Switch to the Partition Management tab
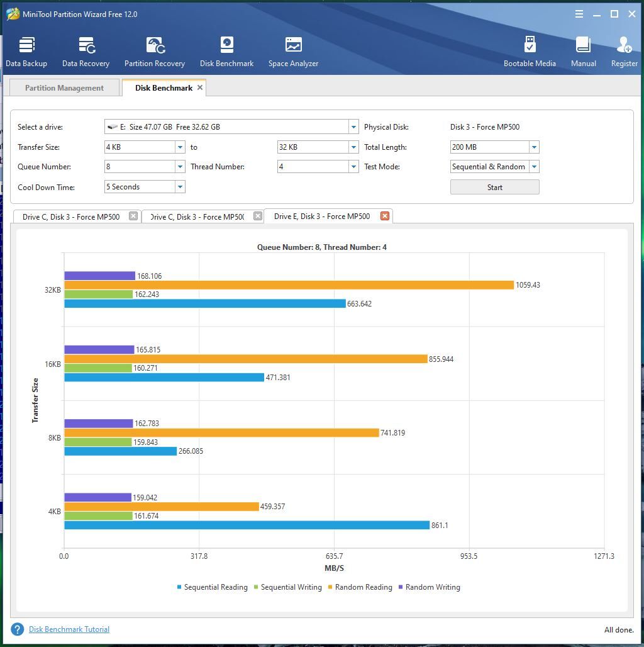The height and width of the screenshot is (647, 644). pyautogui.click(x=64, y=88)
